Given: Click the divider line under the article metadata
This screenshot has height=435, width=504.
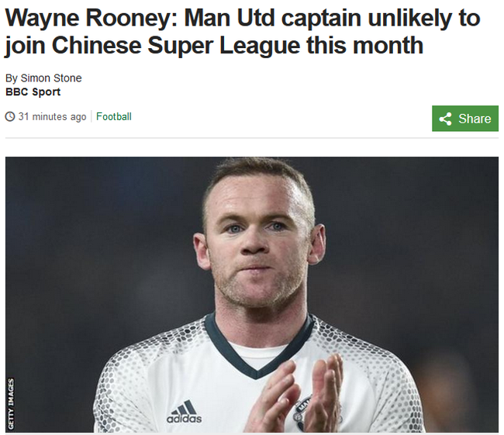Looking at the screenshot, I should [252, 138].
